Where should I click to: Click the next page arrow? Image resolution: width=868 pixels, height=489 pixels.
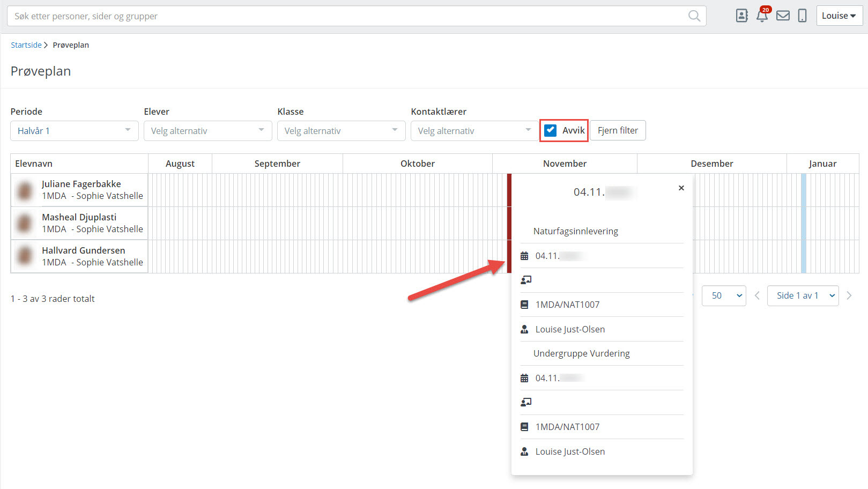[849, 295]
